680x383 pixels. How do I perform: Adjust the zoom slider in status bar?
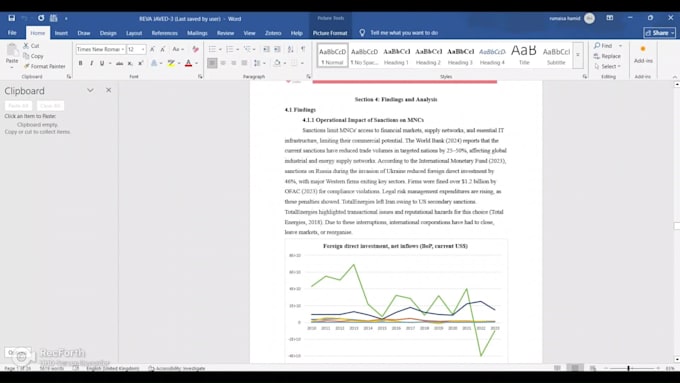pyautogui.click(x=628, y=368)
